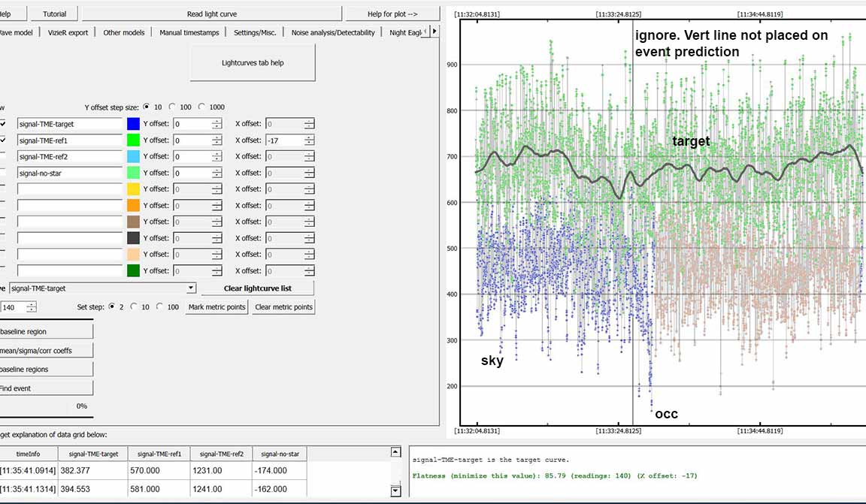Click signal-no-star name field
Image resolution: width=866 pixels, height=504 pixels.
(70, 173)
